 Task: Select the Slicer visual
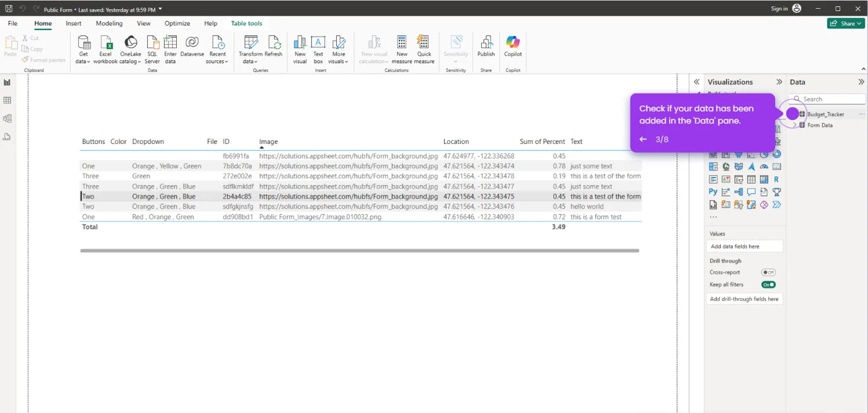[738, 179]
